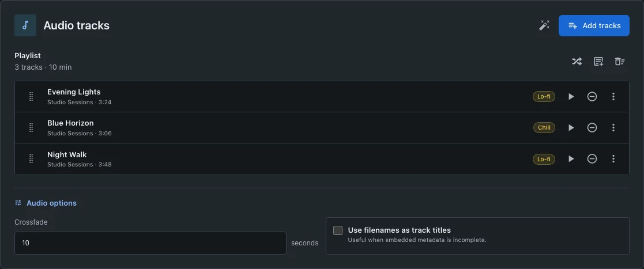Clear all tracks with trash list icon
The height and width of the screenshot is (269, 644).
pos(619,62)
